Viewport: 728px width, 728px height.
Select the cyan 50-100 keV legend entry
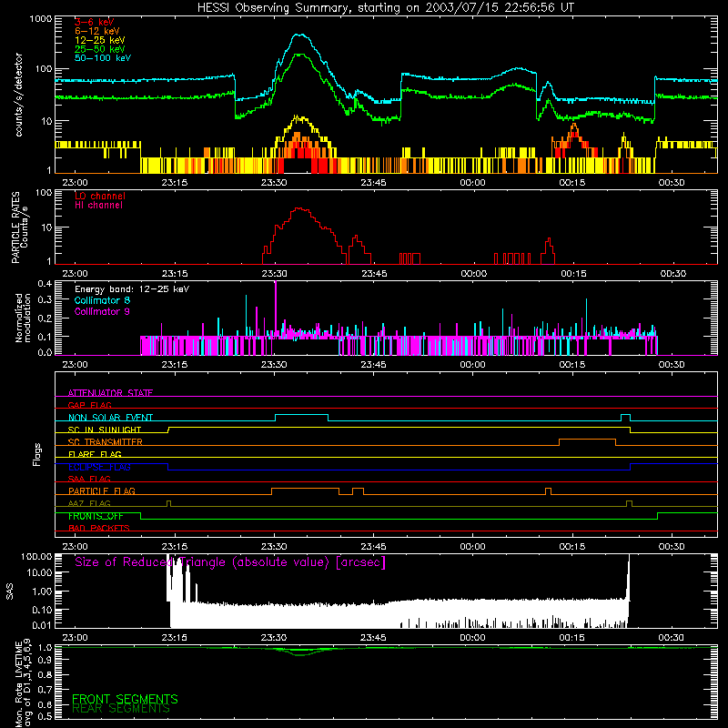(x=103, y=58)
